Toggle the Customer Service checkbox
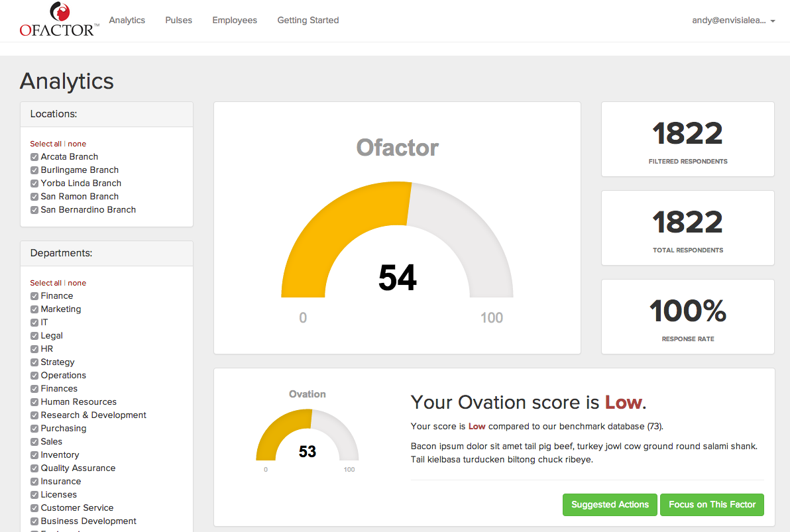Screen dimensions: 790x532 click(34, 507)
